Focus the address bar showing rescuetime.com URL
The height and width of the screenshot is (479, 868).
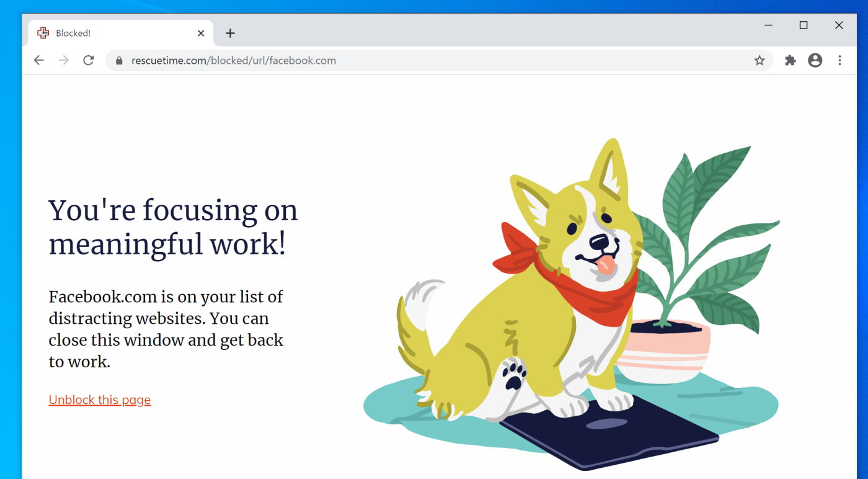[x=440, y=60]
